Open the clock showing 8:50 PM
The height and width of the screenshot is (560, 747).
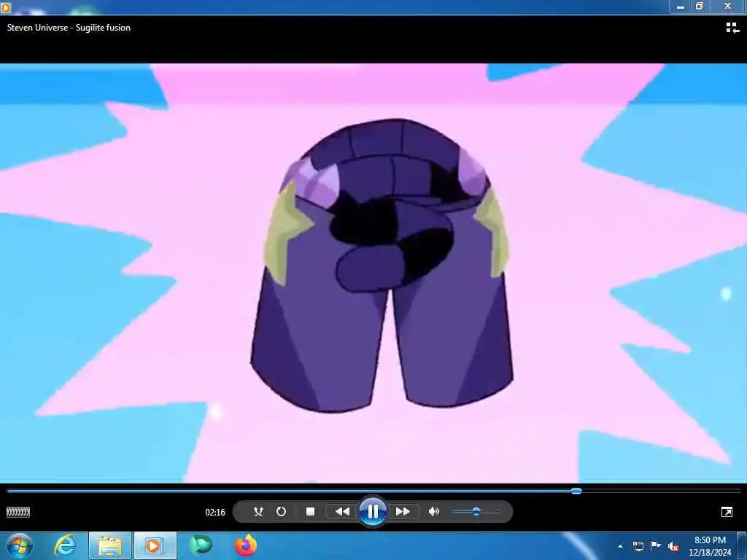[x=710, y=546]
